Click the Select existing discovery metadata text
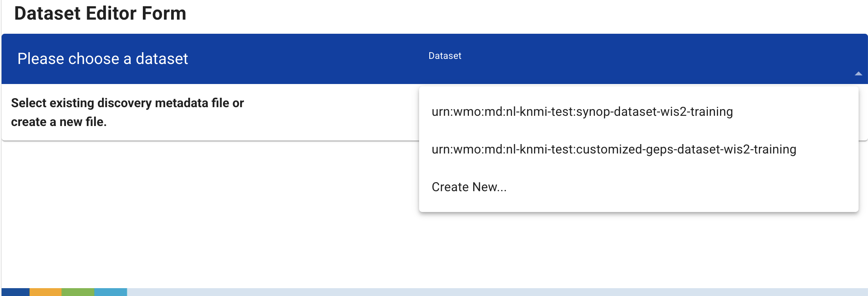The width and height of the screenshot is (868, 296). coord(128,112)
